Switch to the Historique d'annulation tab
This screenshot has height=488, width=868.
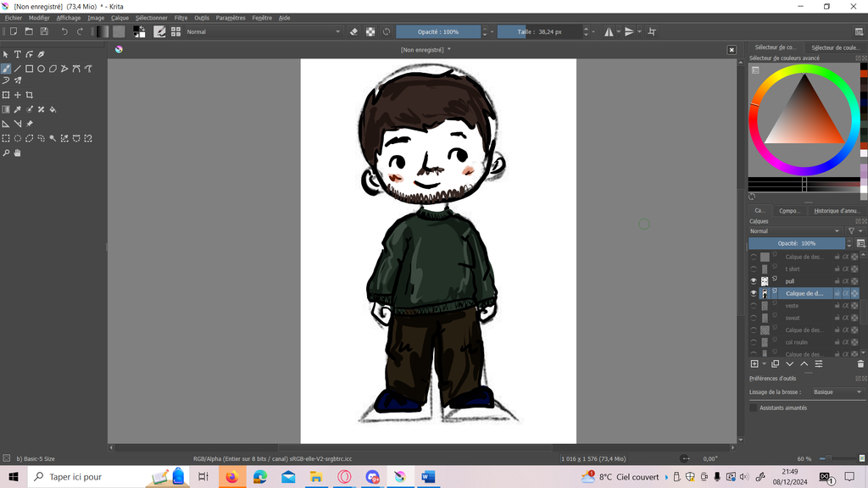837,211
